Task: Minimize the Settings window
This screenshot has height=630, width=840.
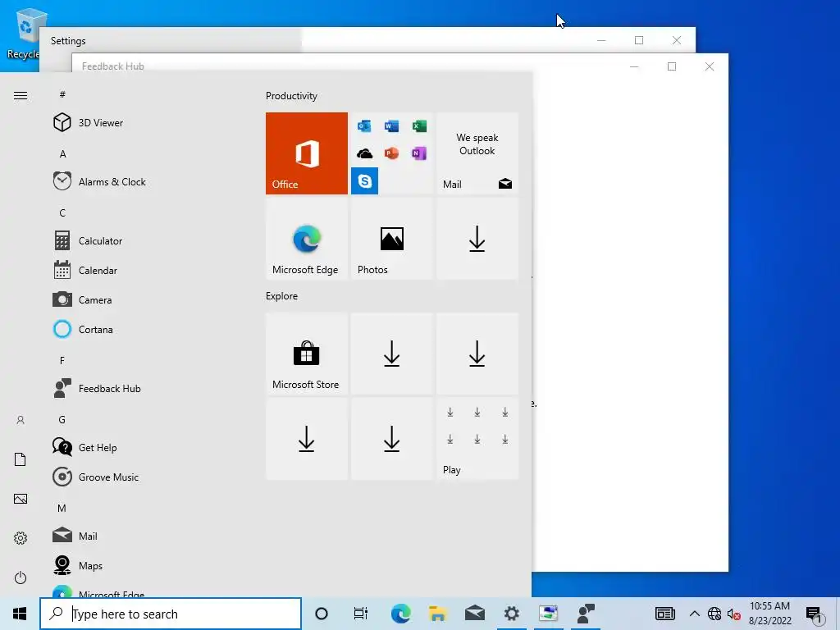Action: coord(601,40)
